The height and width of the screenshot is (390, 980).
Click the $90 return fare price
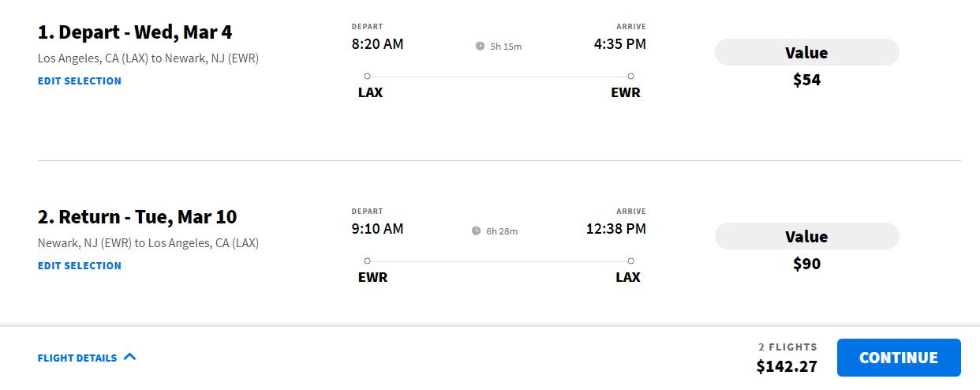[806, 264]
